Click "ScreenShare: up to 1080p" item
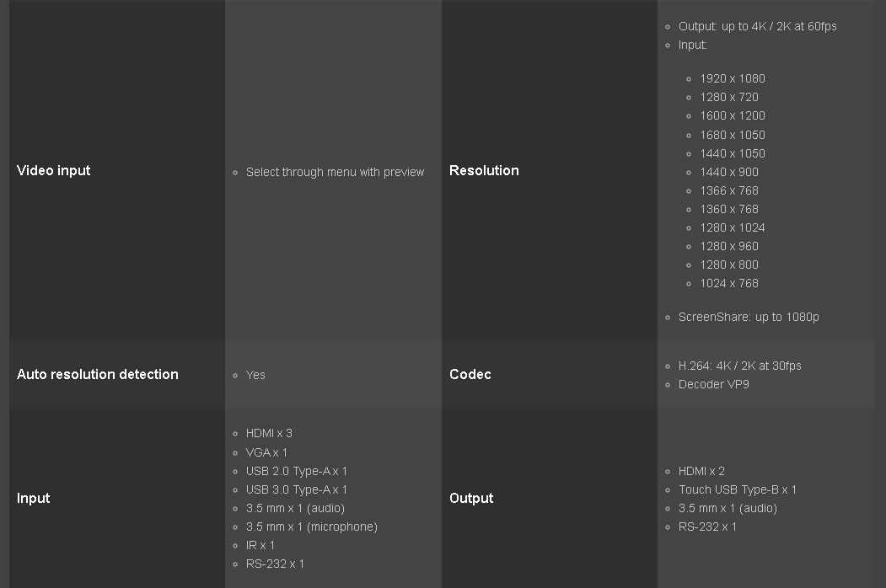 749,317
